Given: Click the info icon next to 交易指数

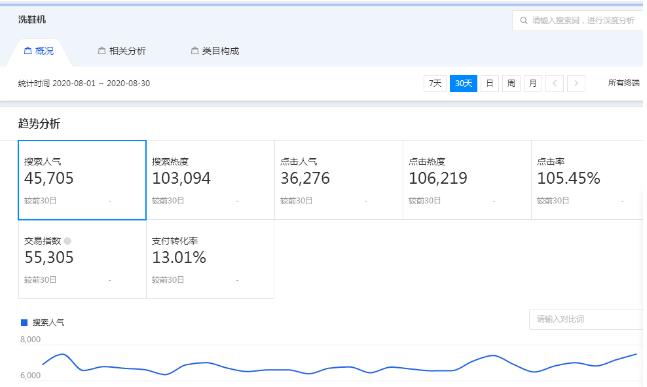Looking at the screenshot, I should (x=67, y=241).
